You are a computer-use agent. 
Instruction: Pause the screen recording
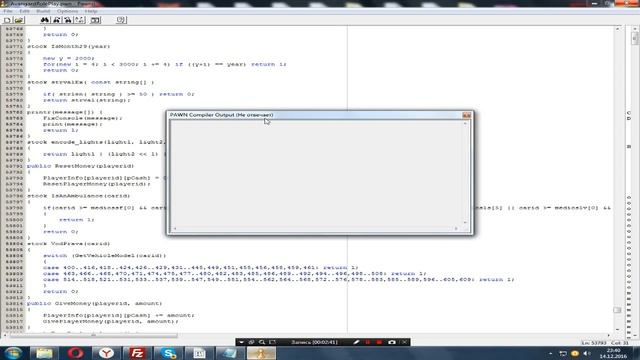[x=368, y=342]
